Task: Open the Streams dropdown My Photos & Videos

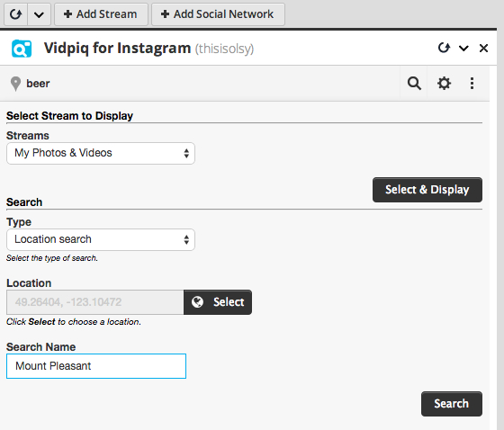Action: coord(101,153)
